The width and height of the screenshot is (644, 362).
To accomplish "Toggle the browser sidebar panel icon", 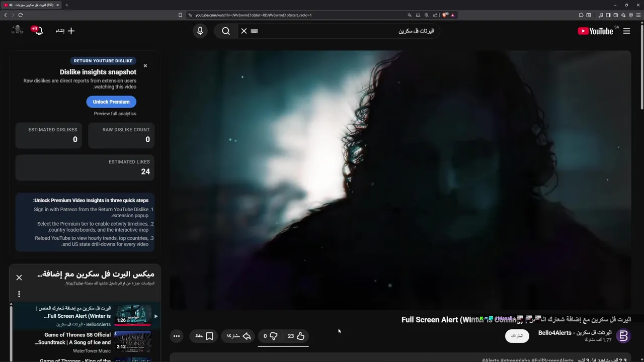I will pyautogui.click(x=608, y=15).
